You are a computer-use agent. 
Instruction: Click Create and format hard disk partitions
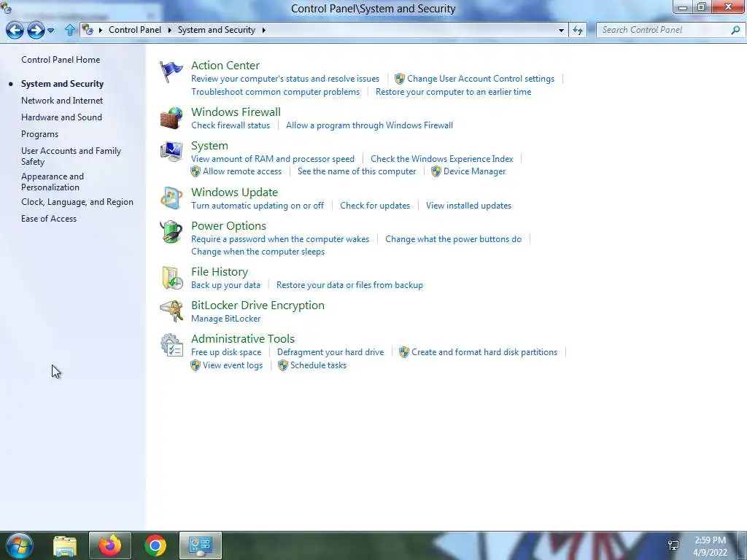[x=484, y=352]
